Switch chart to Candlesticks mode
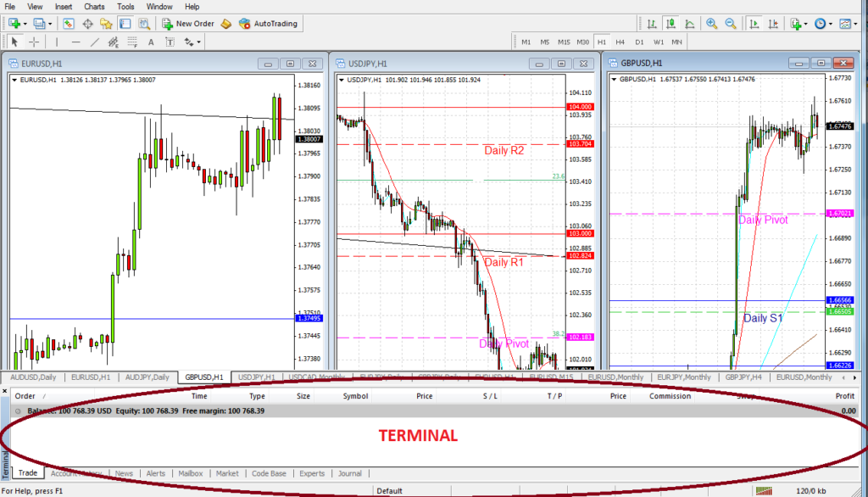The image size is (868, 497). [671, 23]
